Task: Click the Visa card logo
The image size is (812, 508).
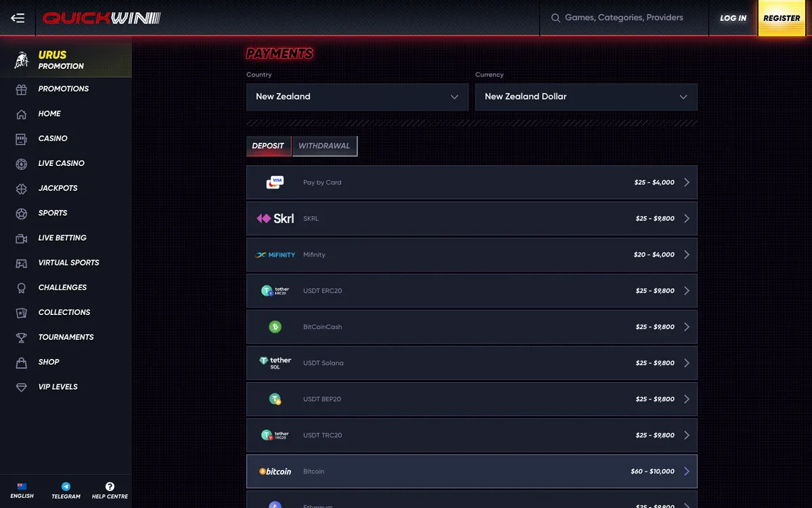Action: point(275,182)
